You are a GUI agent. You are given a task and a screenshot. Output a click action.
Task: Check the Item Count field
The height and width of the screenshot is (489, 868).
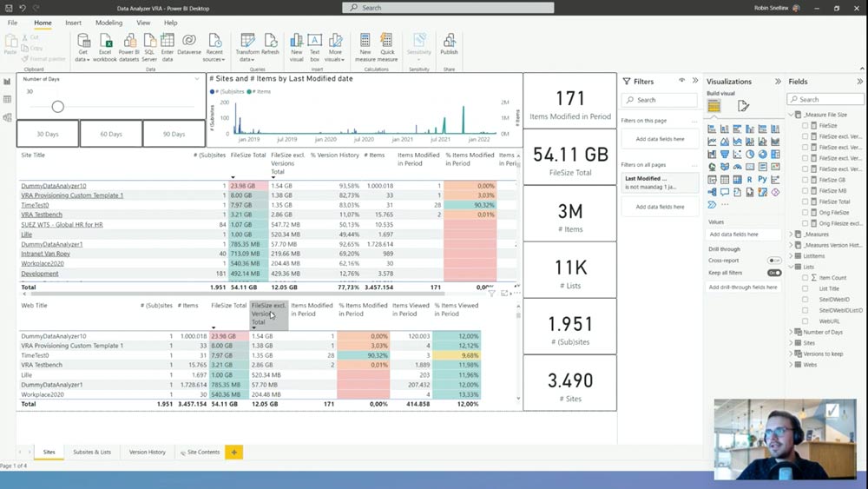(x=805, y=277)
